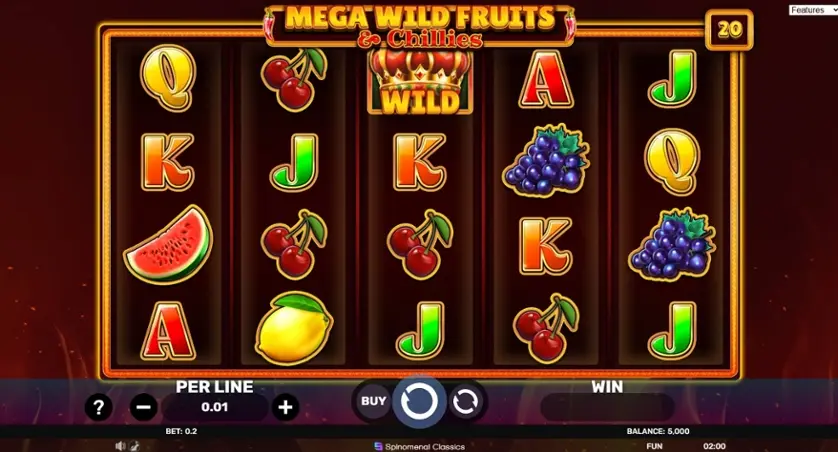This screenshot has width=838, height=452.
Task: Click the WIN amount display bar
Action: (607, 408)
